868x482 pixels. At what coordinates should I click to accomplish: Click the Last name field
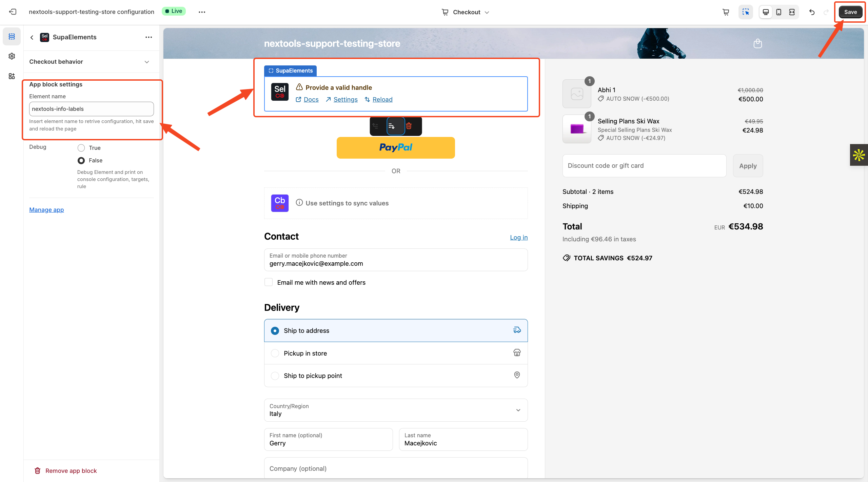point(463,439)
